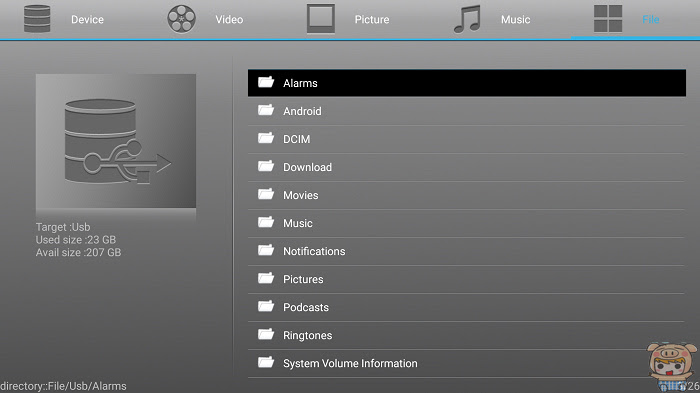700x393 pixels.
Task: Open the Pictures folder name
Action: point(303,279)
